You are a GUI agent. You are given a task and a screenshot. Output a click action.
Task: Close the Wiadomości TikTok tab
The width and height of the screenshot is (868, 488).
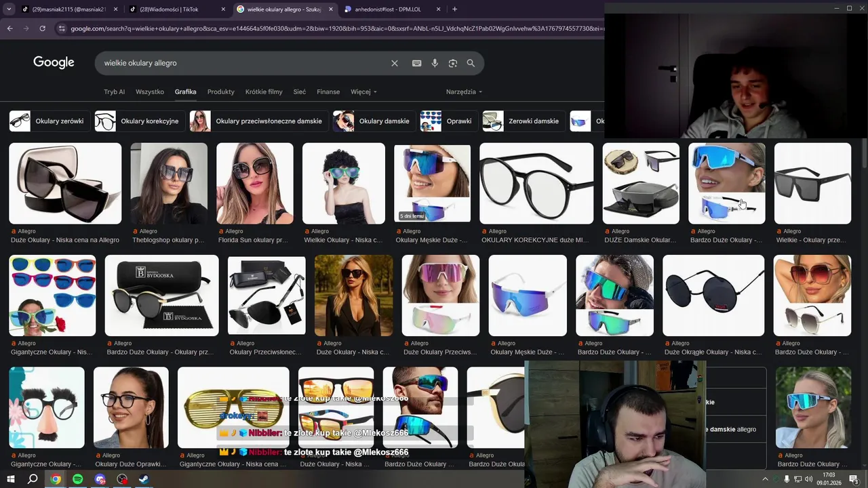pos(223,9)
